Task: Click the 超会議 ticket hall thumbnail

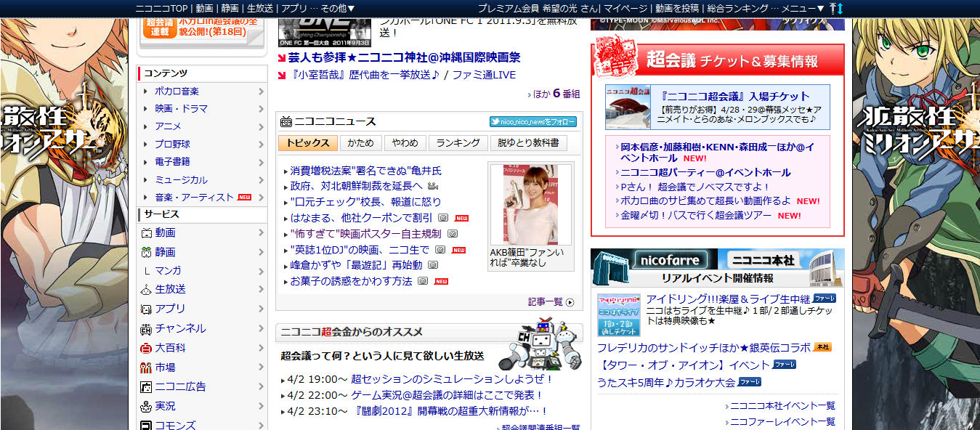Action: coord(628,107)
